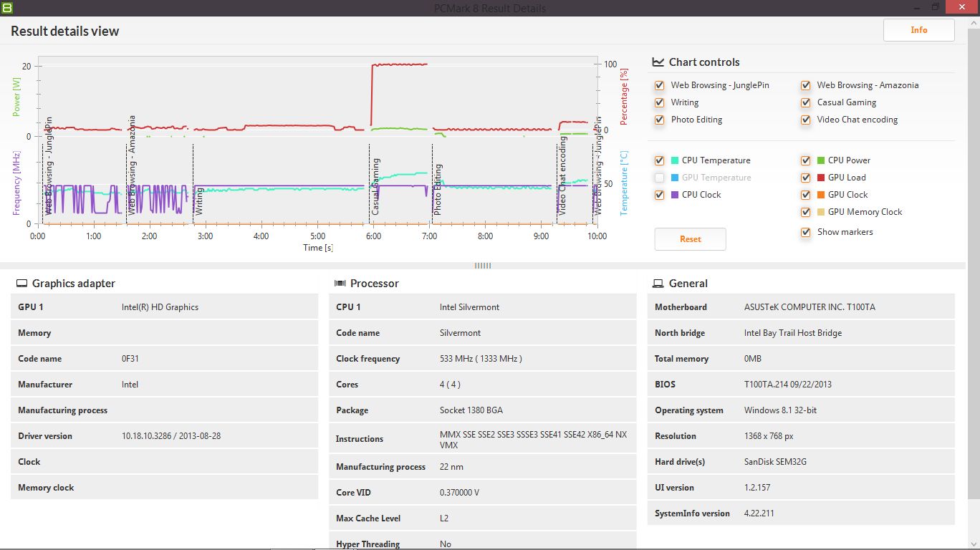Click the splitter grip below the chart
This screenshot has height=550, width=980.
483,266
